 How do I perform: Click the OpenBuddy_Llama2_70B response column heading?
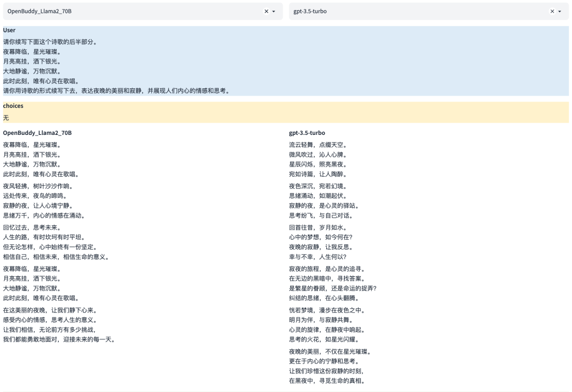click(37, 133)
